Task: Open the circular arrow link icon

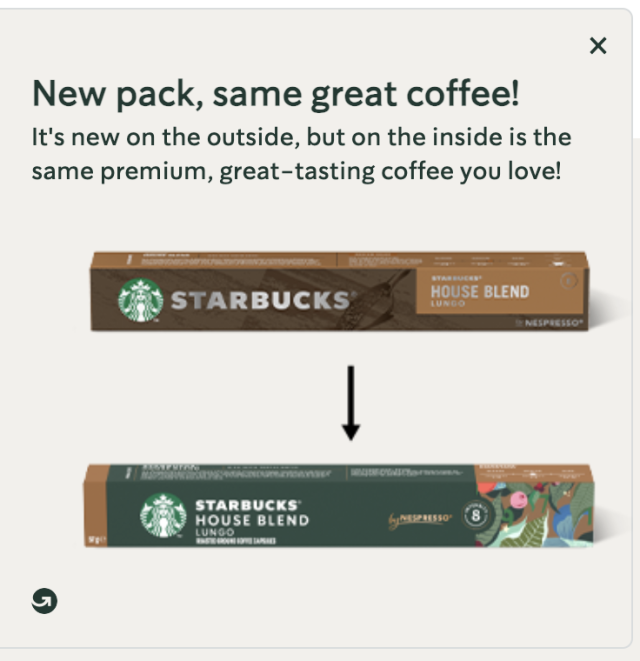Action: (44, 600)
